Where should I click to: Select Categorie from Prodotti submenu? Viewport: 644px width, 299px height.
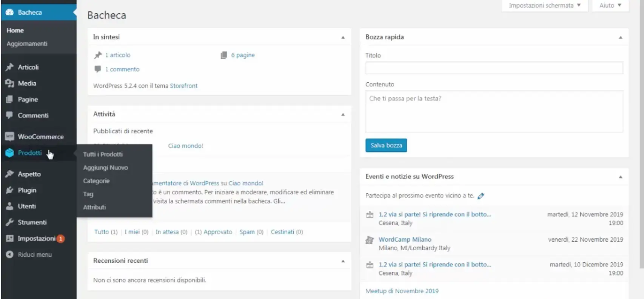(96, 181)
